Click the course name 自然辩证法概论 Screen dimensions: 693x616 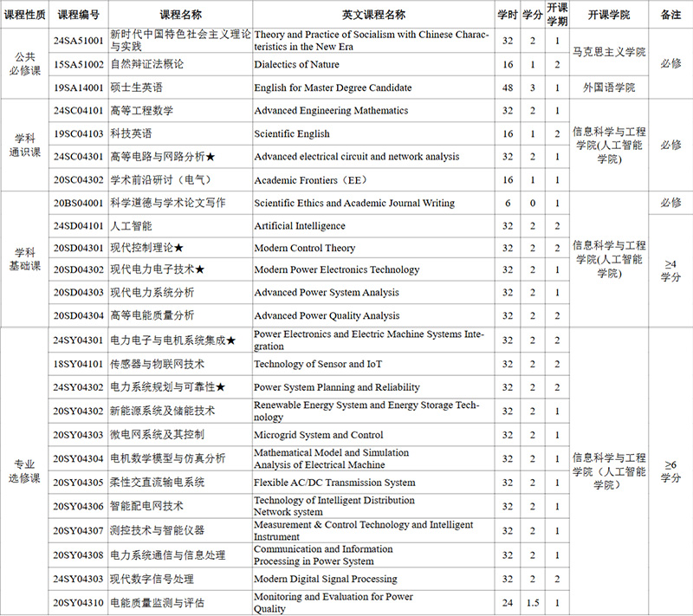click(x=146, y=64)
